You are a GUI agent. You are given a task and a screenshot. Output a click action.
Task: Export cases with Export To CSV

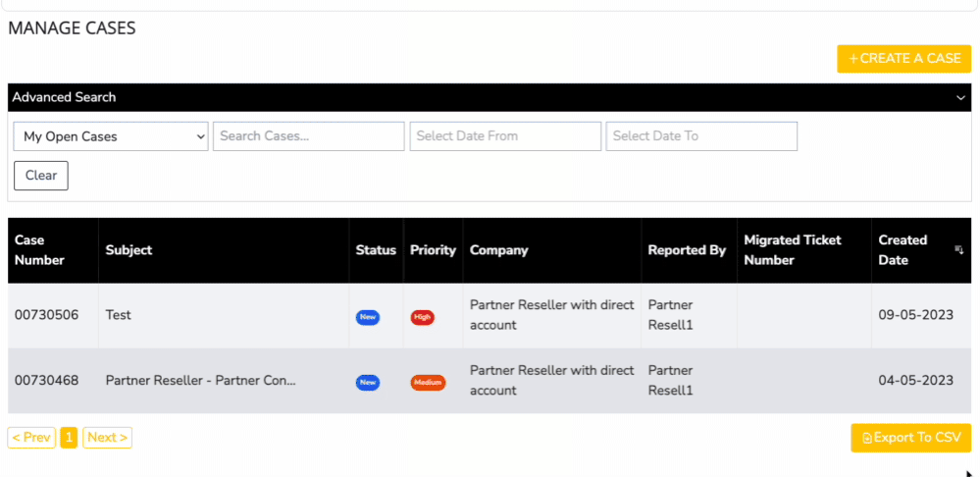[910, 438]
